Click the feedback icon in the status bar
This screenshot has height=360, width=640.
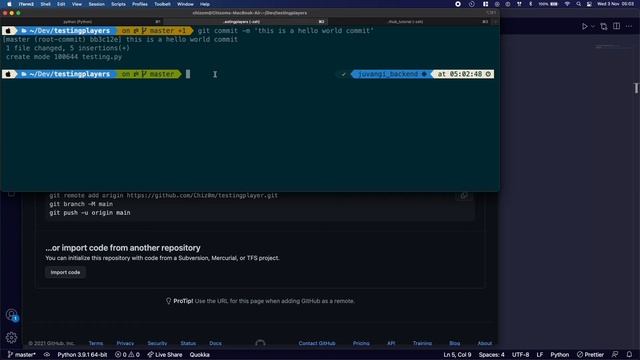pos(615,355)
